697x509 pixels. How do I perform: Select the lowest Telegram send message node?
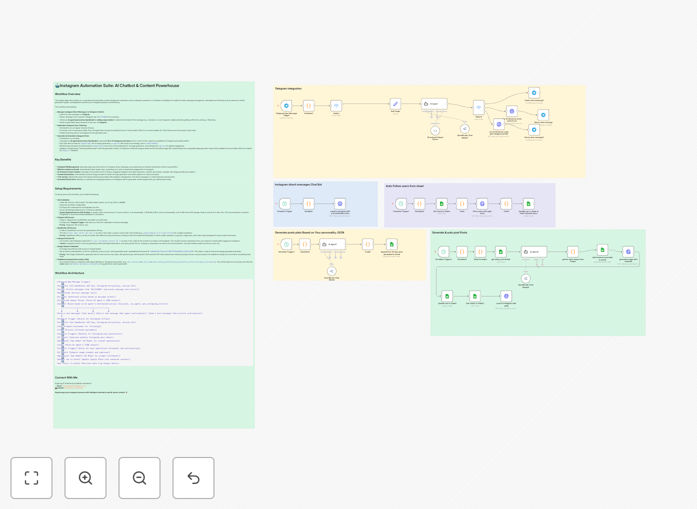[x=534, y=129]
